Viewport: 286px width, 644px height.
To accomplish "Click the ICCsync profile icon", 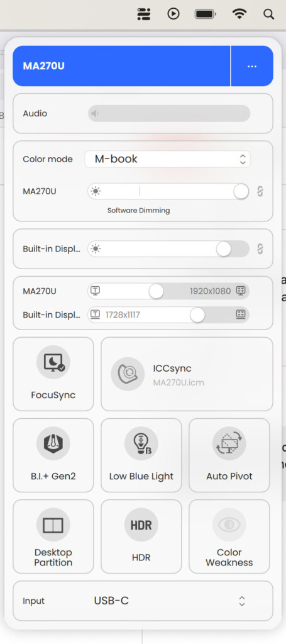I will point(128,374).
